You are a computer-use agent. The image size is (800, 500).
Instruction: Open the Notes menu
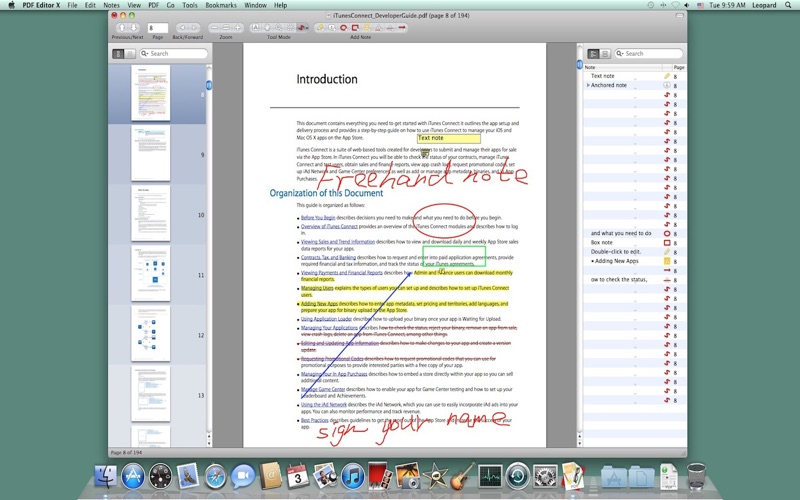pos(111,5)
